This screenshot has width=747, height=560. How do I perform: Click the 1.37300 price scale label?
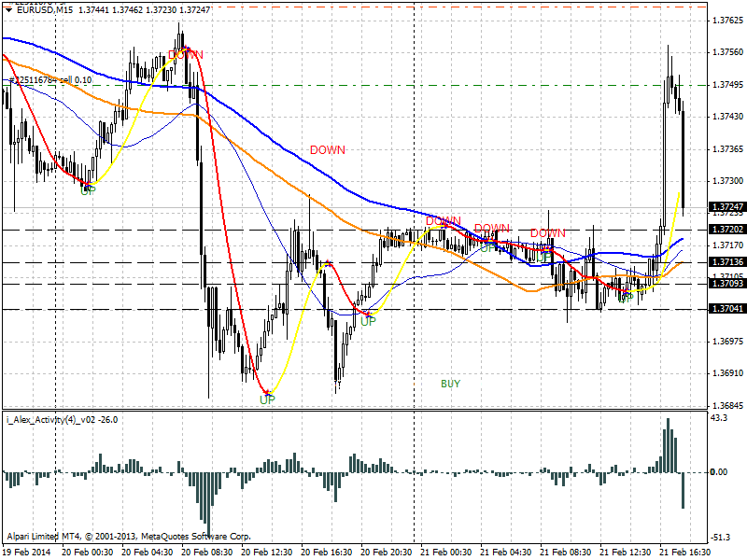coord(727,181)
